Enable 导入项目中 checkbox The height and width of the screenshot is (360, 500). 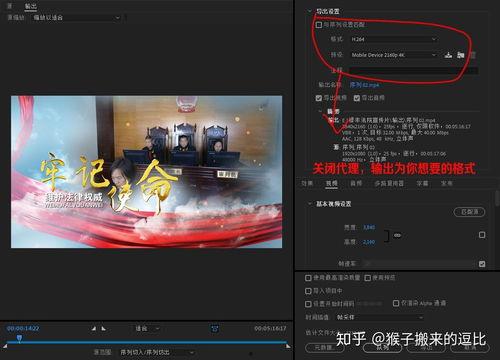coord(308,291)
